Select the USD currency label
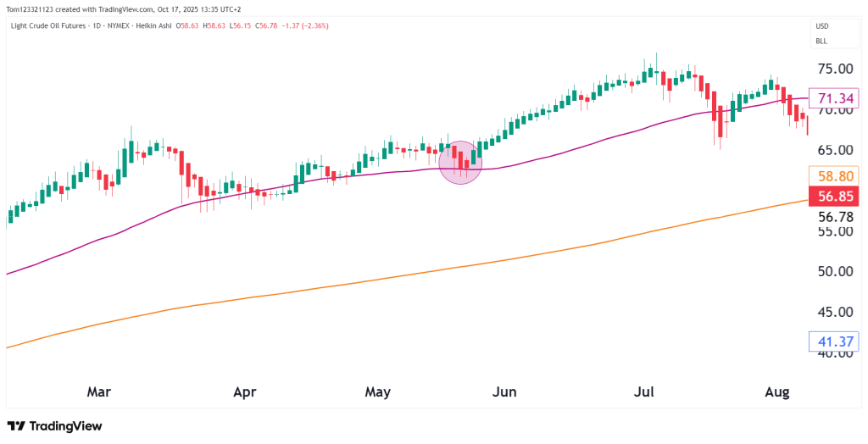This screenshot has height=444, width=868. tap(821, 25)
